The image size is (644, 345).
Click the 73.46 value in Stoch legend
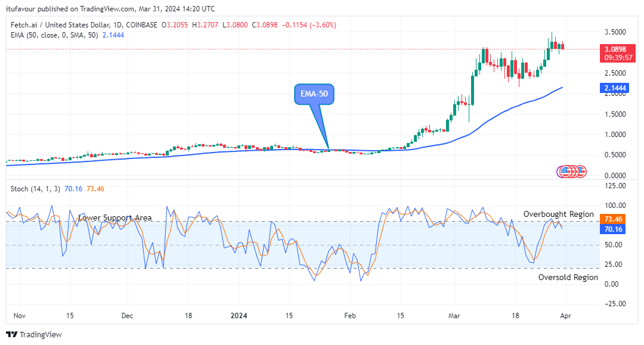[95, 189]
